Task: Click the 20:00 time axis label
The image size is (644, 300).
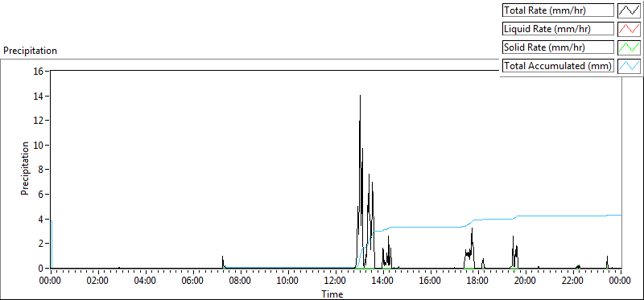Action: point(526,281)
